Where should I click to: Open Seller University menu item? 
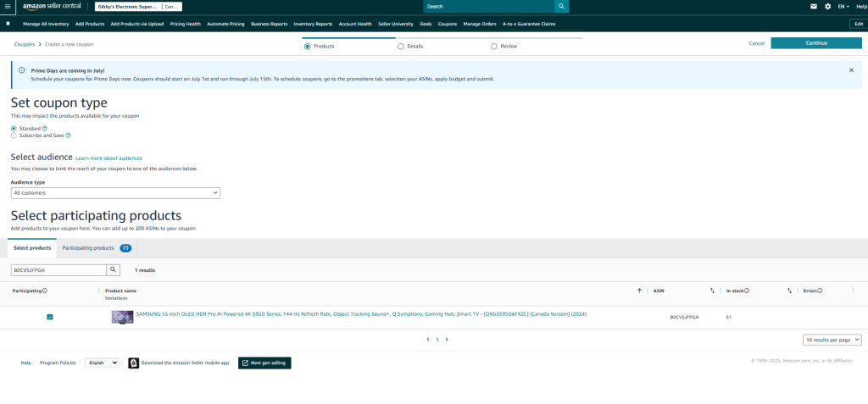[x=396, y=24]
